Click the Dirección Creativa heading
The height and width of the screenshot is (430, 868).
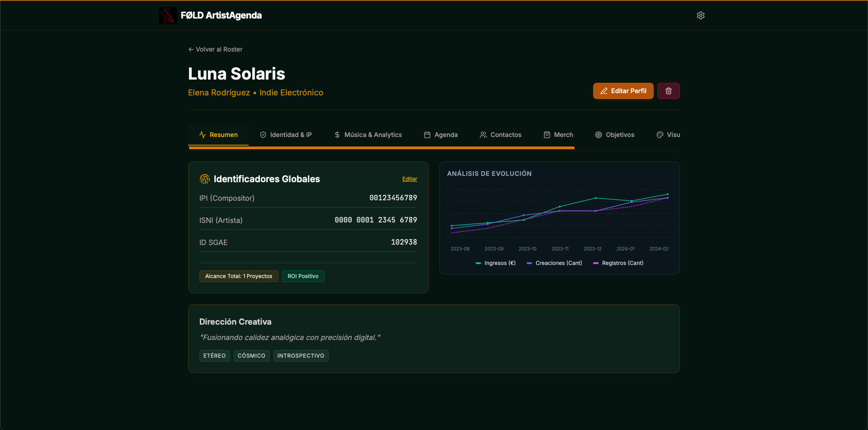click(236, 322)
